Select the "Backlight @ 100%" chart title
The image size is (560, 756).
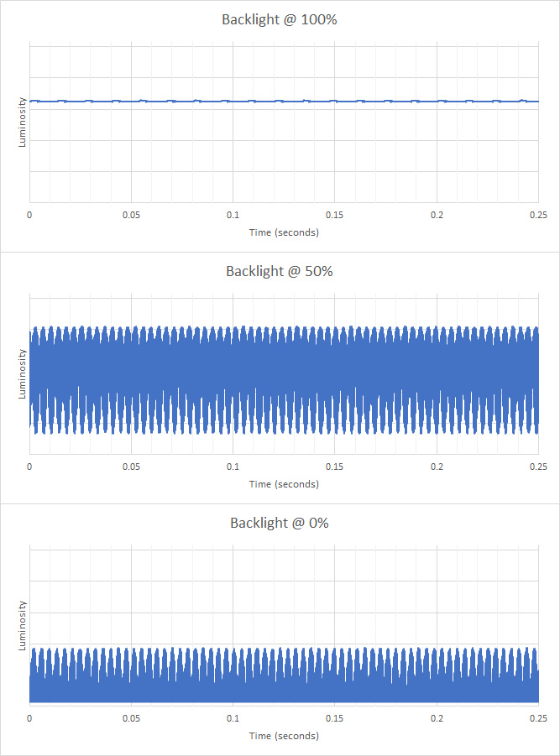point(280,19)
